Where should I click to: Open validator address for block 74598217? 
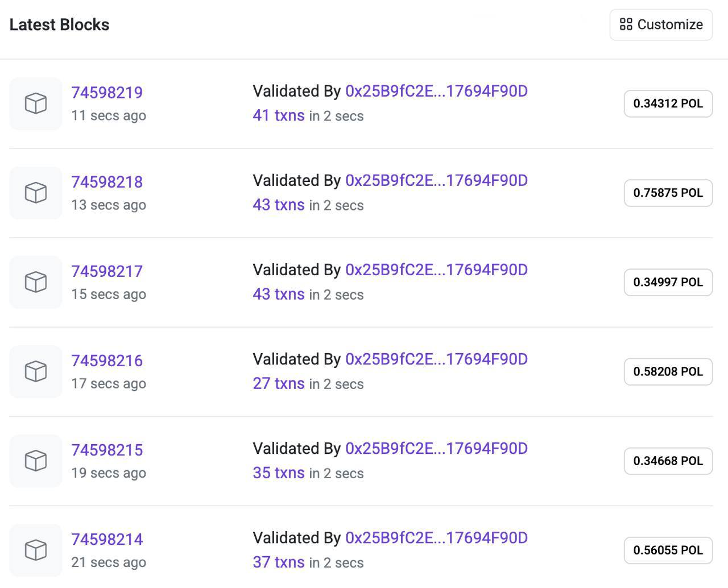(436, 270)
